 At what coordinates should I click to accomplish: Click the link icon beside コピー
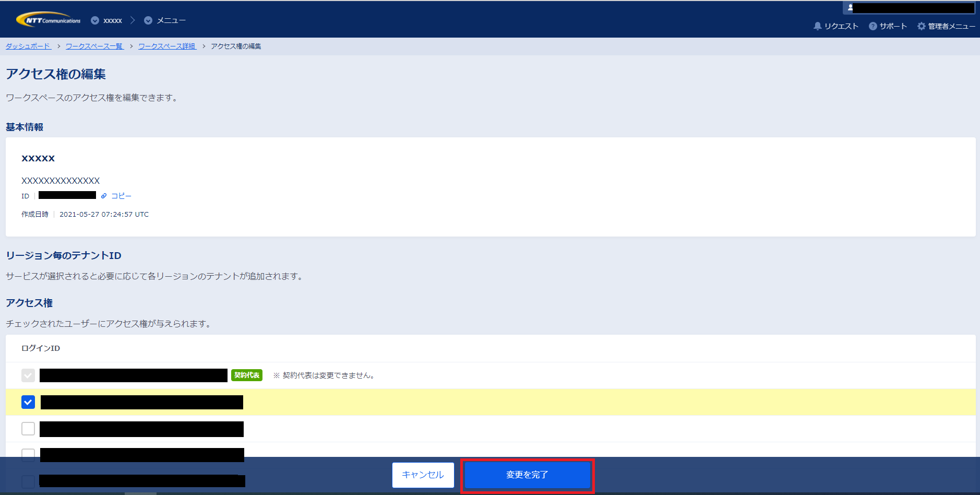click(x=104, y=196)
